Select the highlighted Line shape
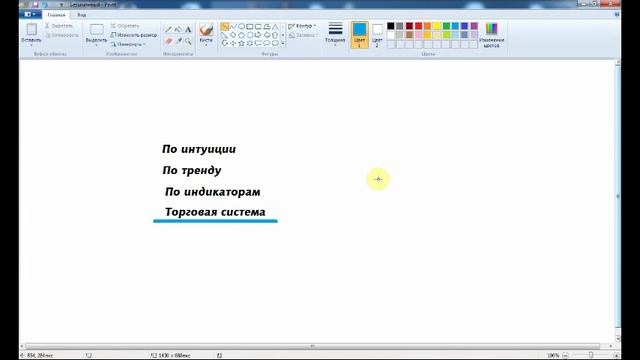The height and width of the screenshot is (360, 640). pos(224,27)
